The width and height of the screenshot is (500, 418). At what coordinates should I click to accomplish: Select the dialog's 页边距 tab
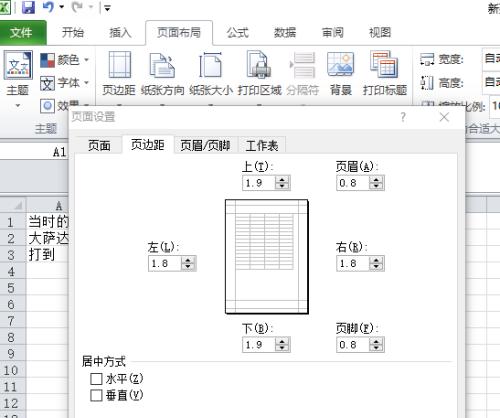(x=148, y=145)
